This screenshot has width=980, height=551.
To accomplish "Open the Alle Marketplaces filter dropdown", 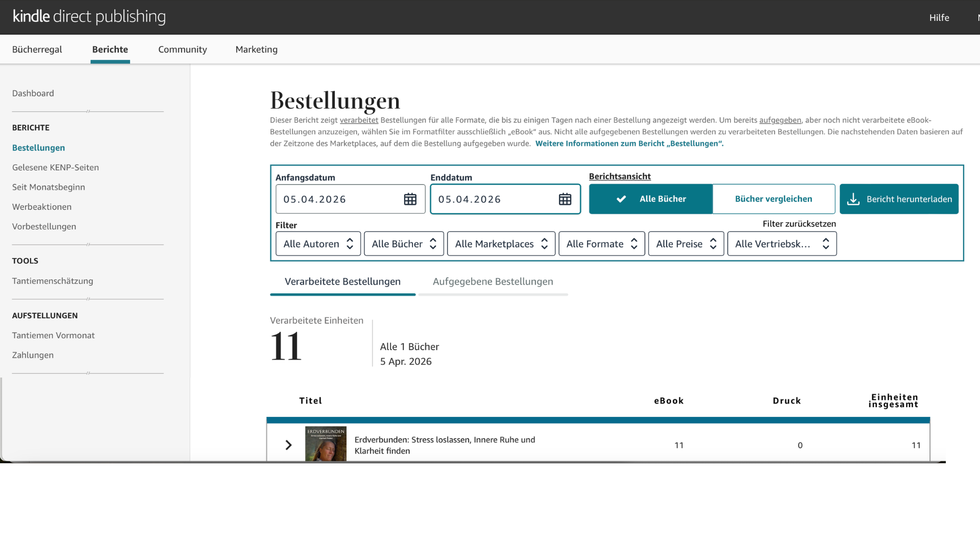I will (501, 244).
